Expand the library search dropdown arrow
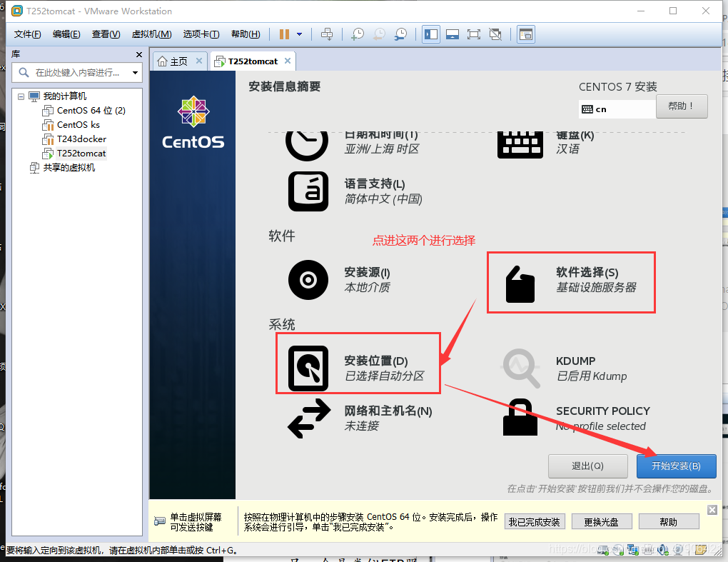This screenshot has width=728, height=562. pyautogui.click(x=135, y=72)
